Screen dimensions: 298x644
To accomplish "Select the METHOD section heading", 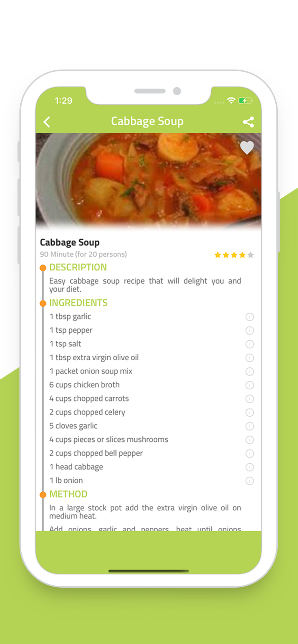I will tap(68, 494).
